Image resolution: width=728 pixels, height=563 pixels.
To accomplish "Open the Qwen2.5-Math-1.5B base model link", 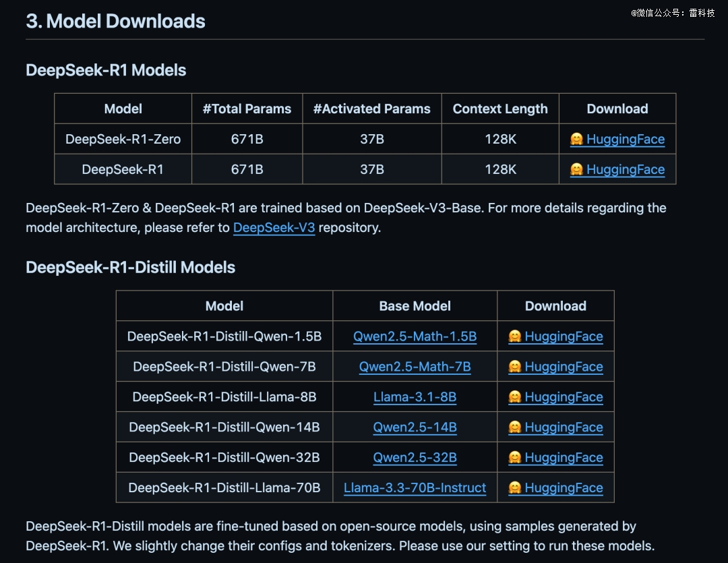I will (415, 336).
